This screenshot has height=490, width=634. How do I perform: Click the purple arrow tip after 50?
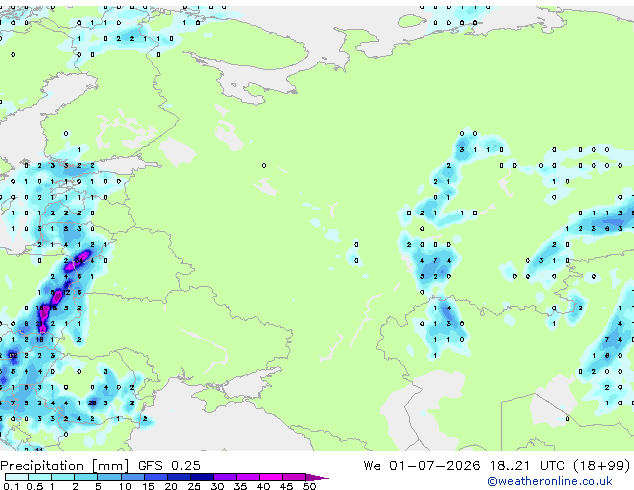[x=317, y=477]
